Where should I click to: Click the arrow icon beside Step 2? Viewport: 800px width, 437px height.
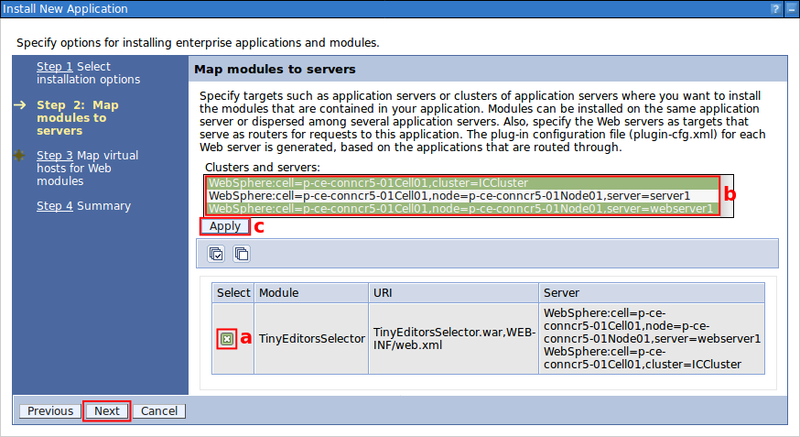click(x=20, y=104)
